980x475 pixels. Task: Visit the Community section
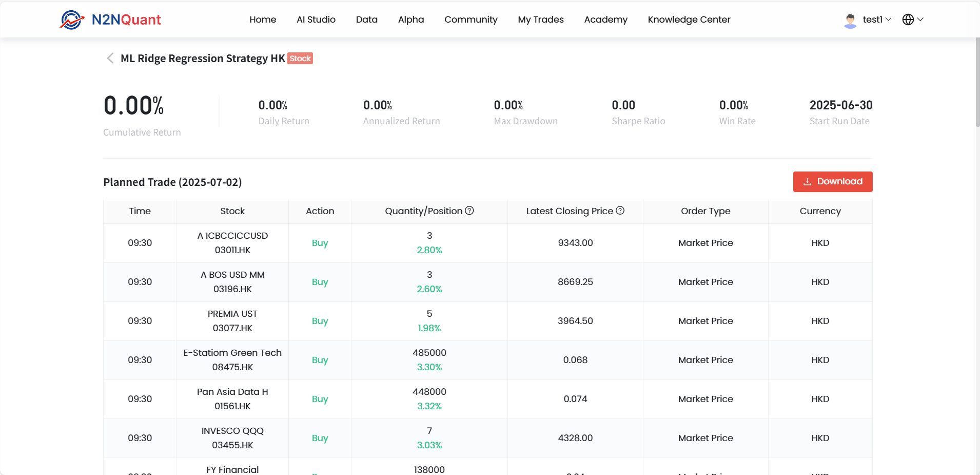click(471, 20)
